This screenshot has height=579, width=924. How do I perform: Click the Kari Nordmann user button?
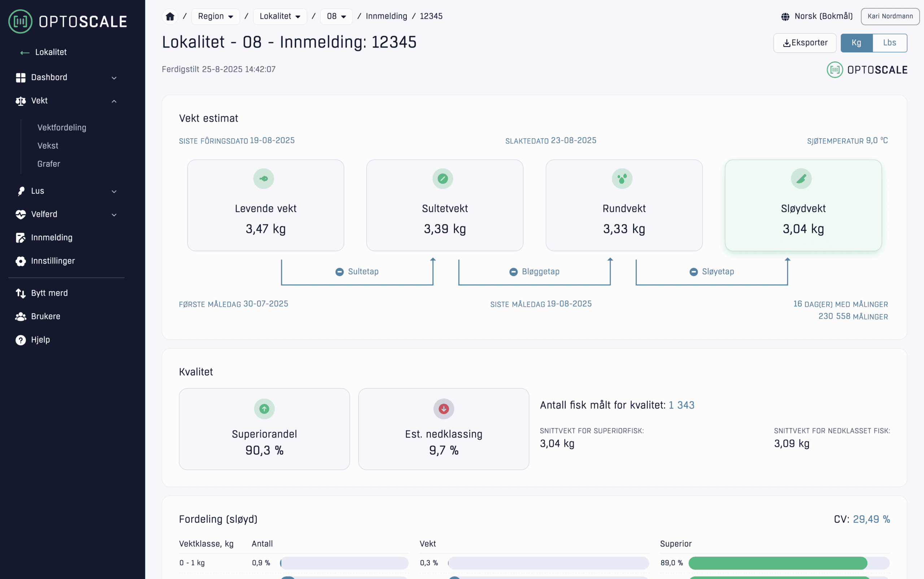[890, 17]
